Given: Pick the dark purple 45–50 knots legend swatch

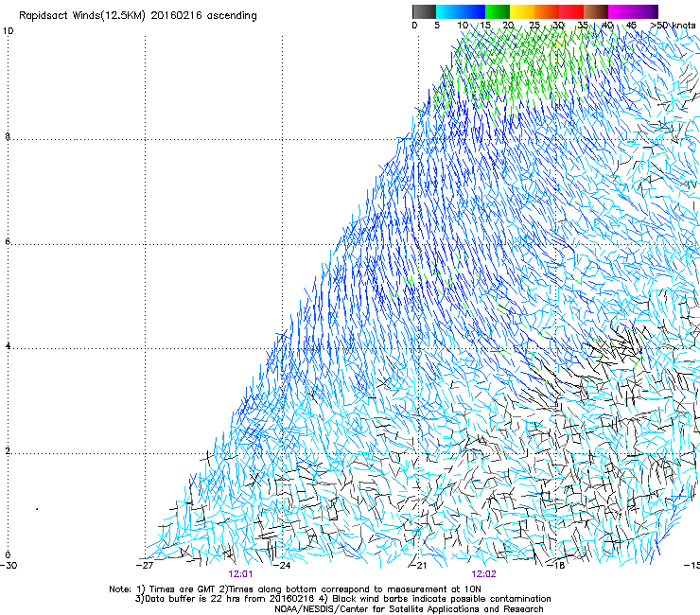Looking at the screenshot, I should (645, 11).
